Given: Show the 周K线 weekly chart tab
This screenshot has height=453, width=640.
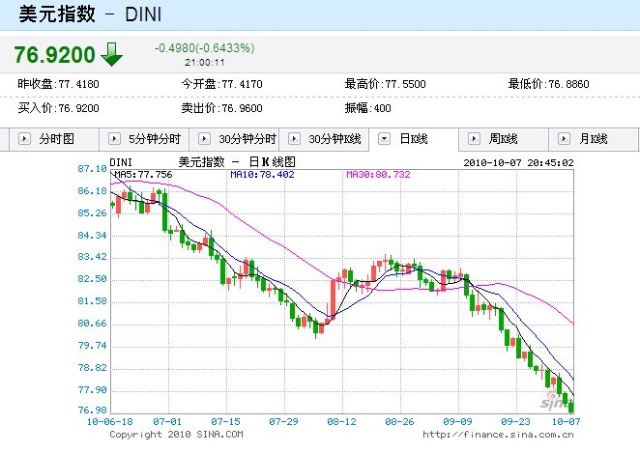Looking at the screenshot, I should [x=502, y=139].
